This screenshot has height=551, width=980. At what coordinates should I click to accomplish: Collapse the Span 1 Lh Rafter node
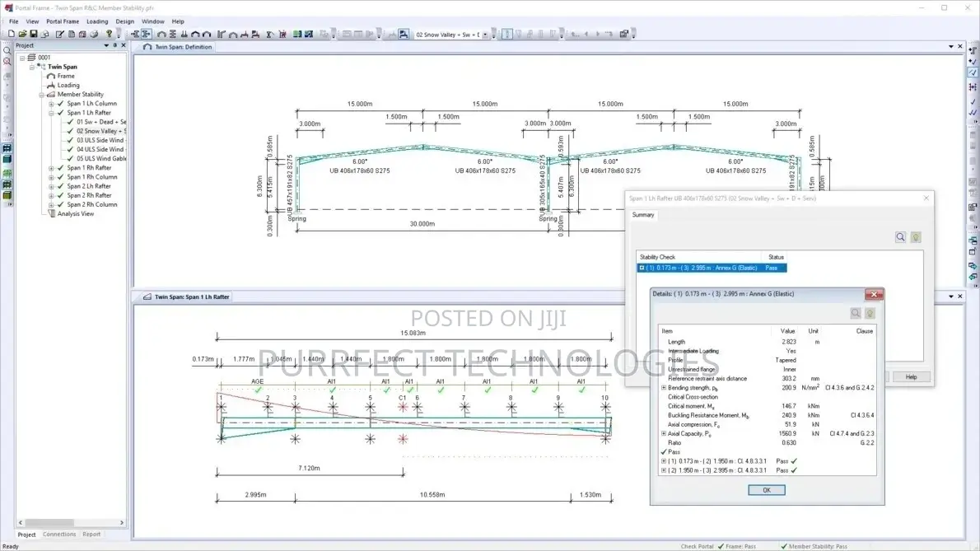coord(51,113)
